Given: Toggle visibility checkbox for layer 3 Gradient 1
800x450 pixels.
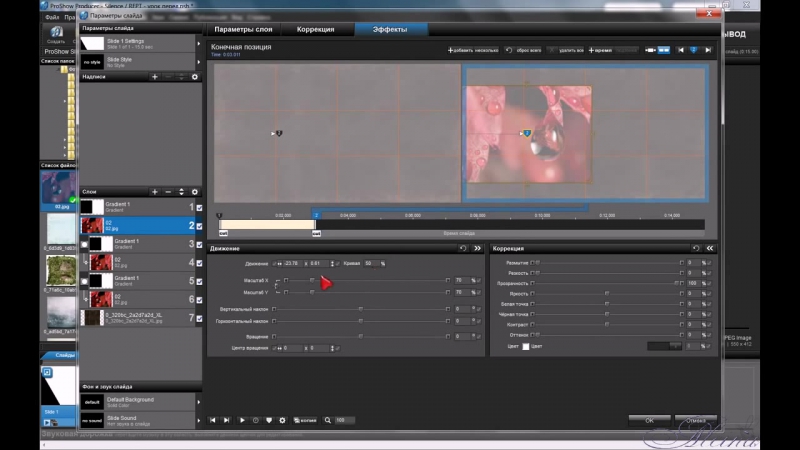Looking at the screenshot, I should click(x=199, y=245).
